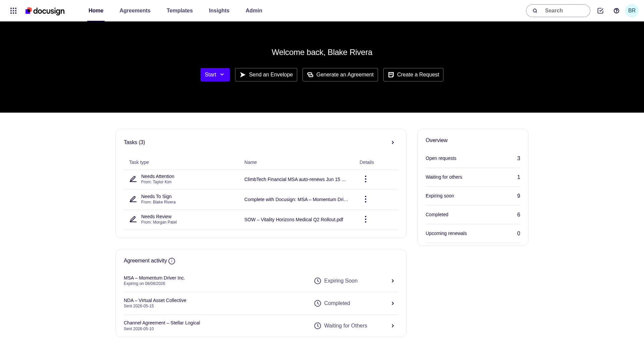Open more options for ClimbTech Financial MSA task

[x=366, y=179]
